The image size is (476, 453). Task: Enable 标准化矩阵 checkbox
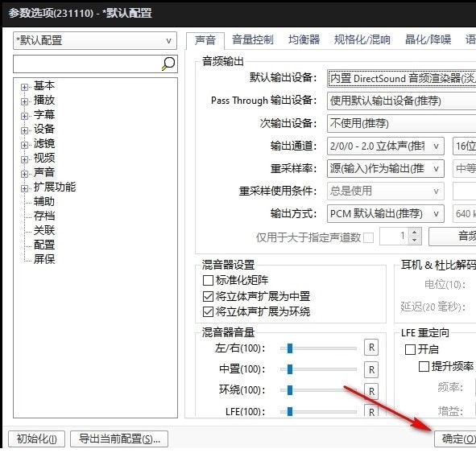click(208, 280)
